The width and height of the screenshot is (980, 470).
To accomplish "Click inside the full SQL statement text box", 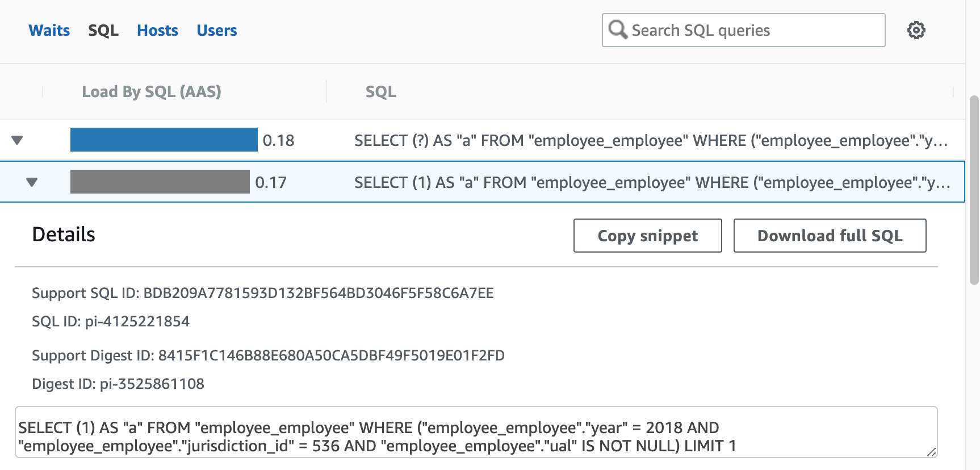I will coord(476,432).
